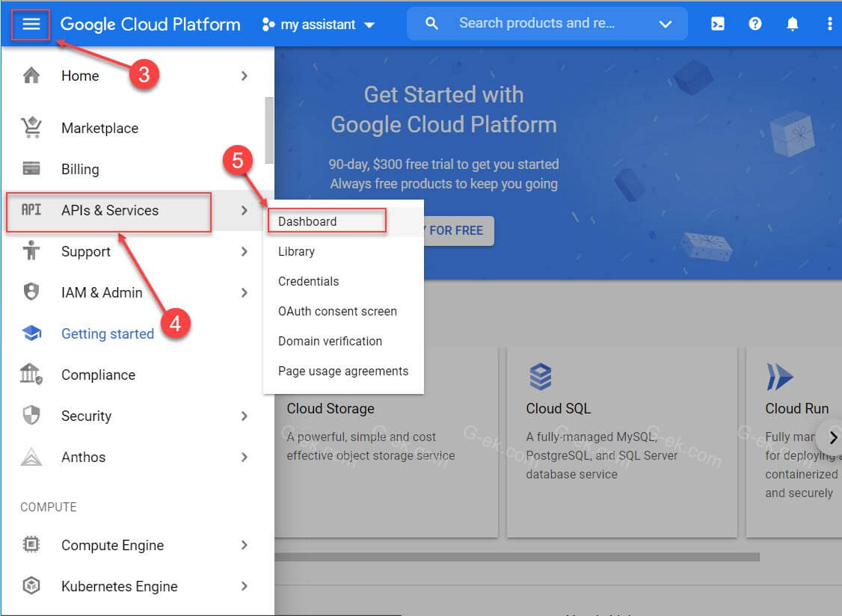This screenshot has height=616, width=842.
Task: Click the Compute Engine chip icon
Action: click(x=31, y=545)
